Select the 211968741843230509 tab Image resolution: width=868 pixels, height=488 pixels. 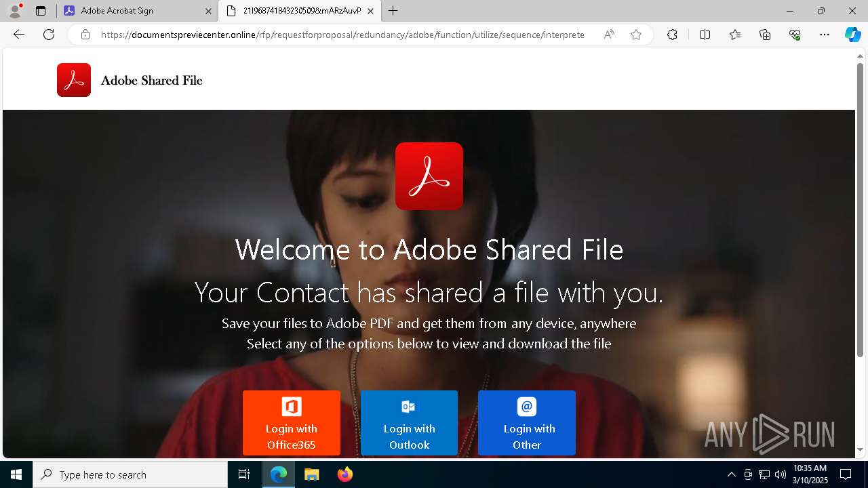click(x=298, y=11)
